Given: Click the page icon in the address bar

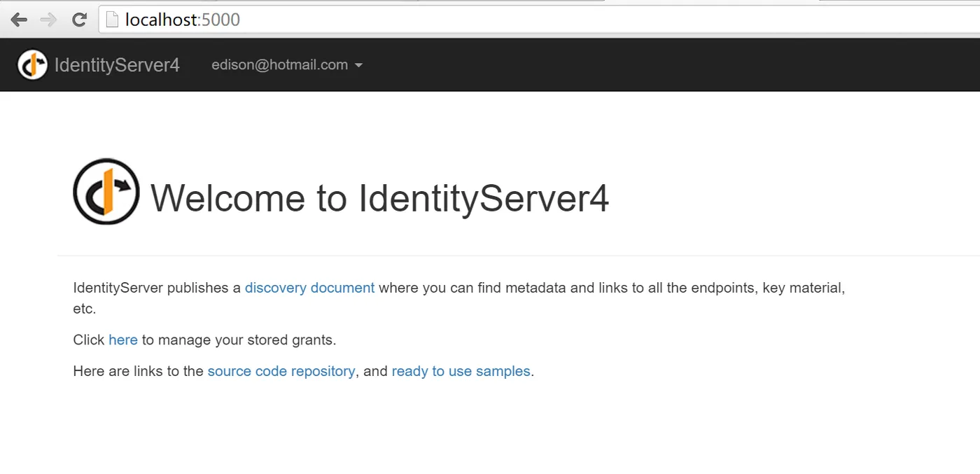Looking at the screenshot, I should coord(112,20).
